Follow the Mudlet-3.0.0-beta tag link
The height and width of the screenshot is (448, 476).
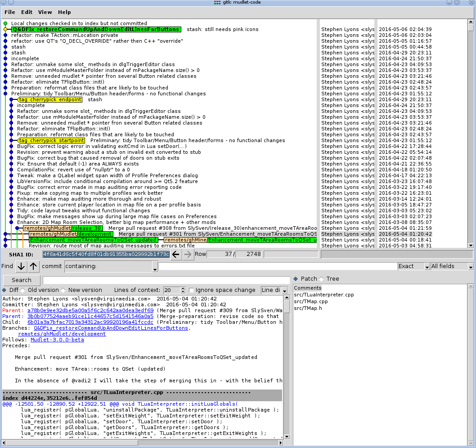(x=58, y=340)
